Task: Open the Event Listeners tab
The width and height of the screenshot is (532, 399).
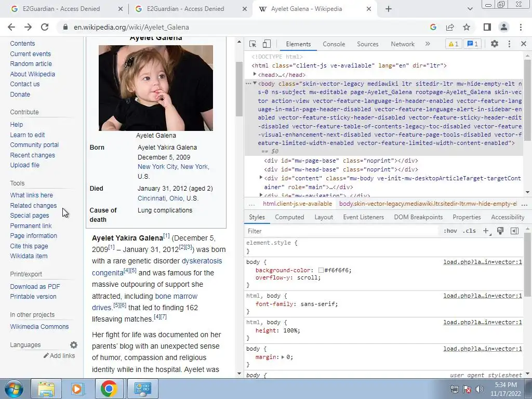Action: 363,217
